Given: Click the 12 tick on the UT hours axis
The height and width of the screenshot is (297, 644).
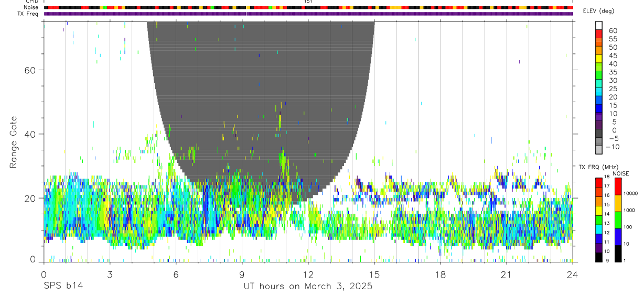Looking at the screenshot, I should point(308,274).
